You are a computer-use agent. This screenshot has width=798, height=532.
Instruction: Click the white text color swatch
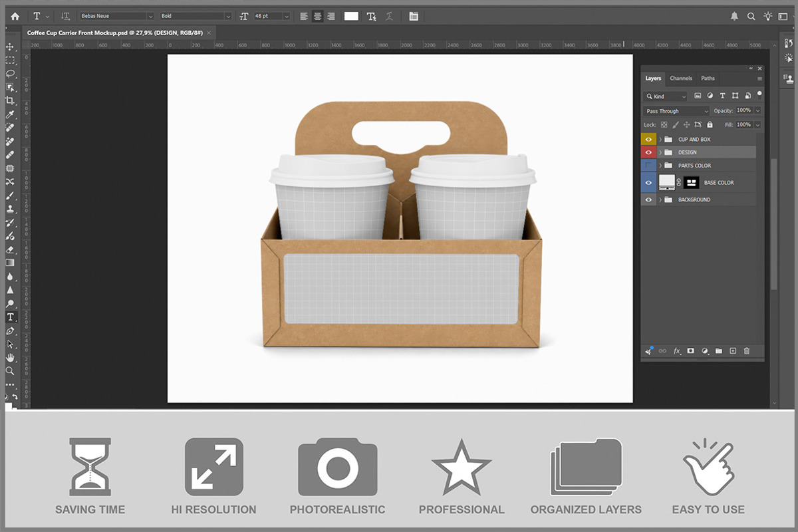point(351,16)
